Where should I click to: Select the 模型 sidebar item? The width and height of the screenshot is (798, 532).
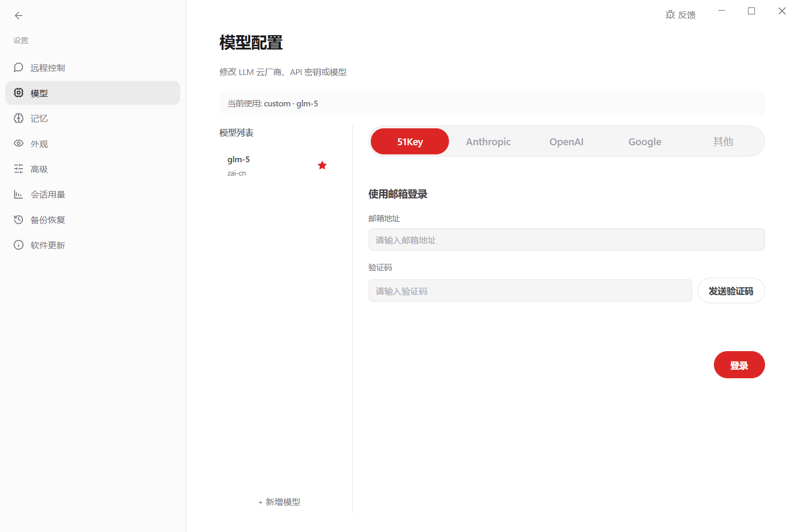[93, 93]
